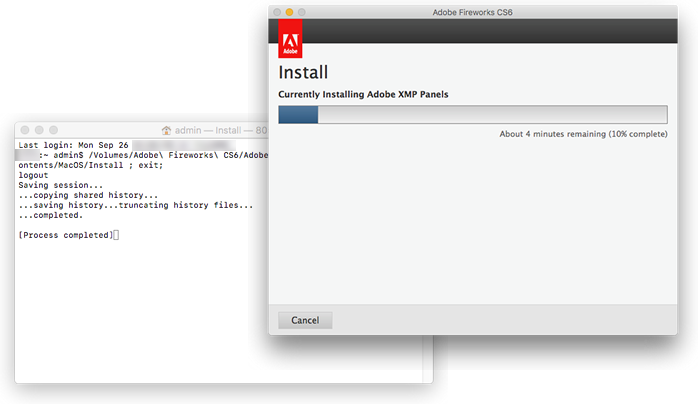Click the zoom button of the Fireworks installer
The width and height of the screenshot is (698, 404).
tap(302, 12)
